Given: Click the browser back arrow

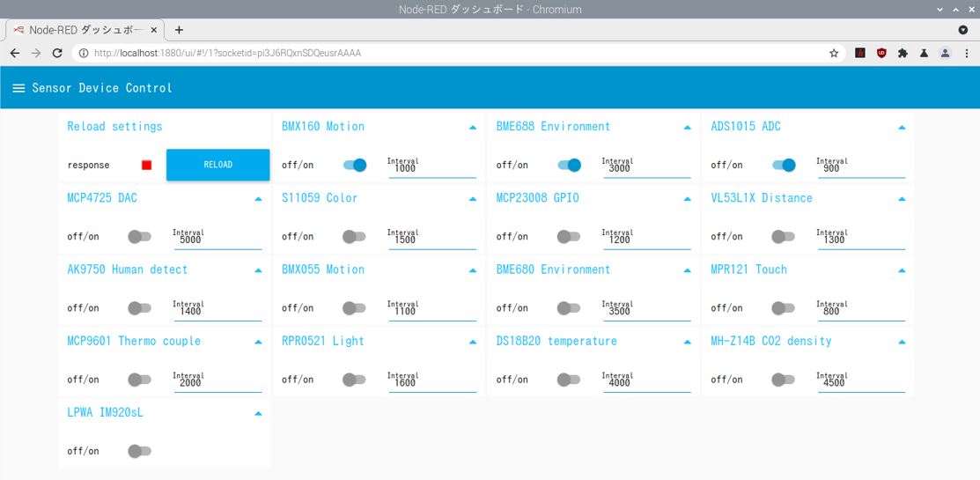Looking at the screenshot, I should pyautogui.click(x=15, y=53).
